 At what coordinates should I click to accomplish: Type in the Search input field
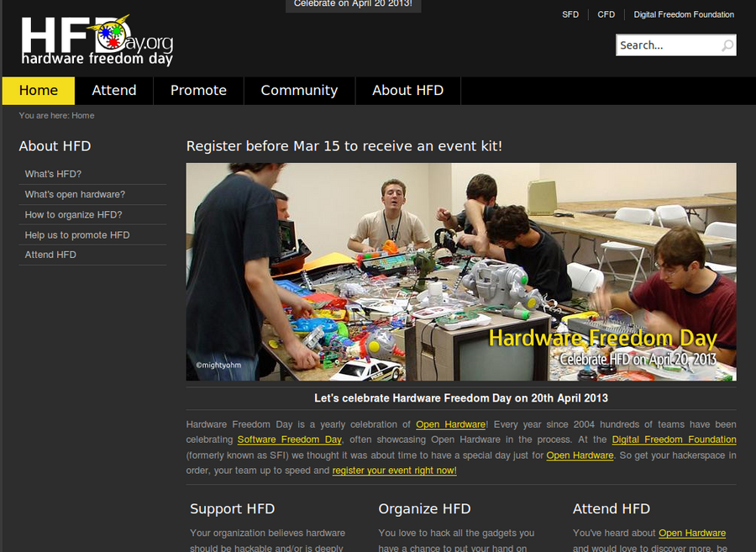click(x=668, y=45)
